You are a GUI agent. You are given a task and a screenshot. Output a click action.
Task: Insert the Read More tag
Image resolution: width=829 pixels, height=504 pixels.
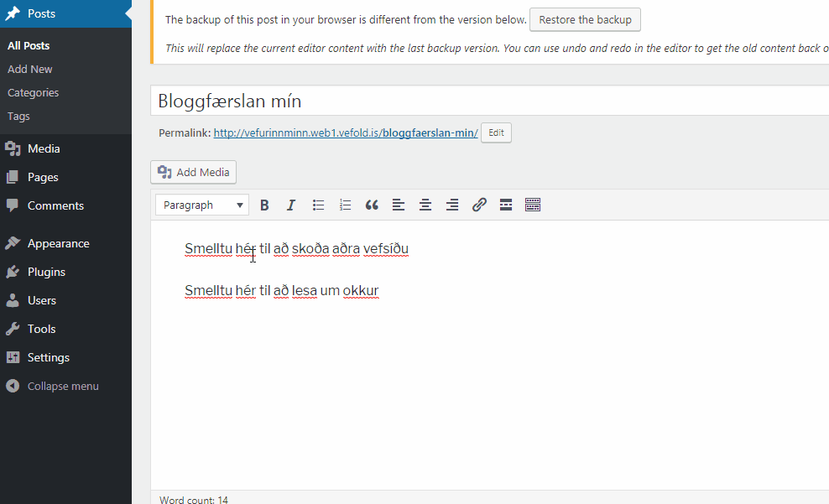[506, 205]
